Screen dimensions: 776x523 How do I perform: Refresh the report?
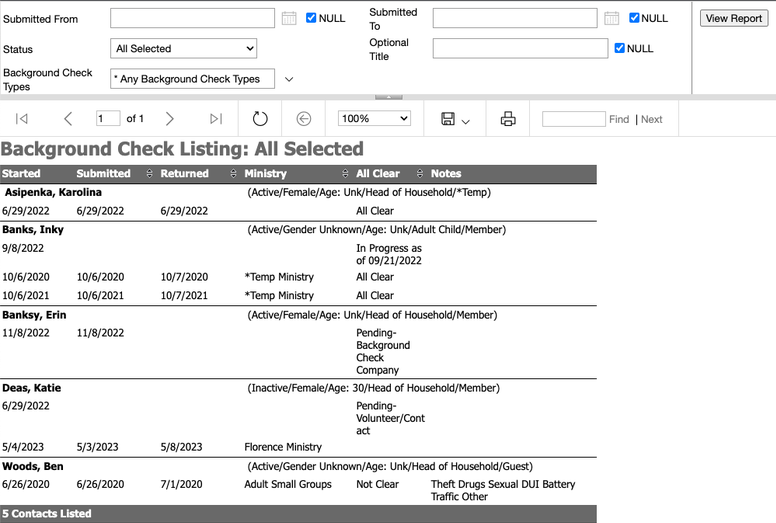coord(260,119)
